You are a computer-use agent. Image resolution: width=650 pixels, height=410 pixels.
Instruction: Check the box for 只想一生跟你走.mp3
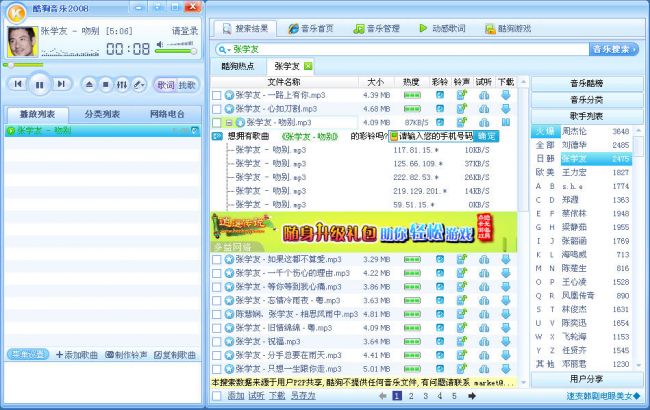[216, 369]
